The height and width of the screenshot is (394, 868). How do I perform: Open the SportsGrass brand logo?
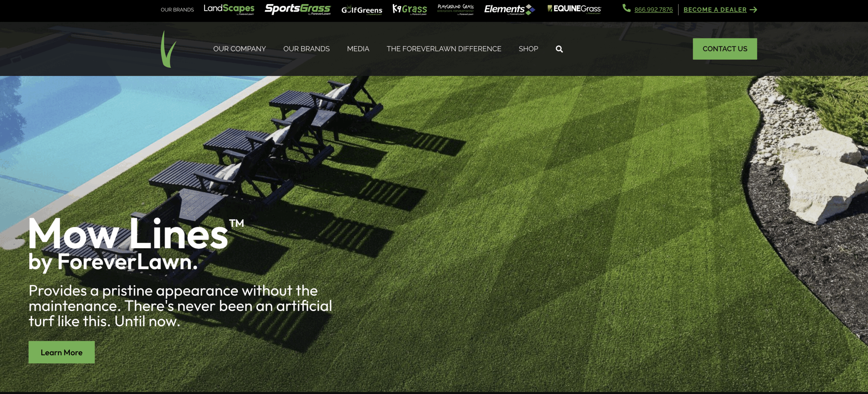[298, 9]
